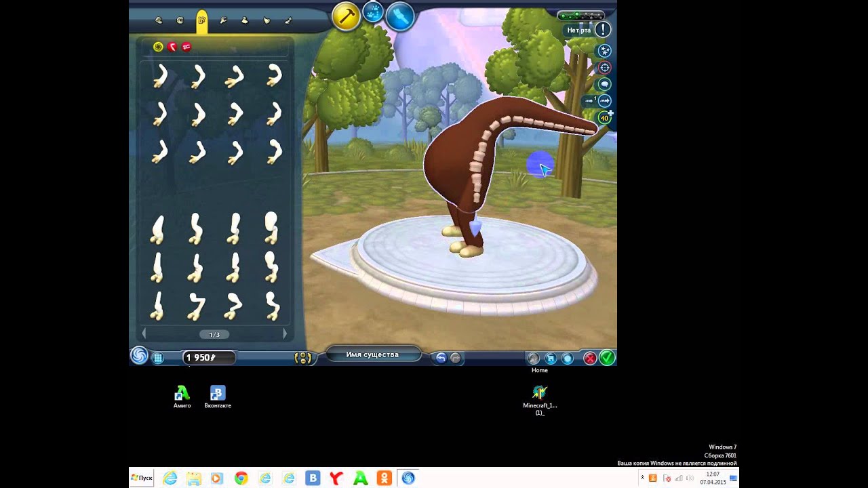
Task: Open the fifth parts category tab
Action: [245, 20]
